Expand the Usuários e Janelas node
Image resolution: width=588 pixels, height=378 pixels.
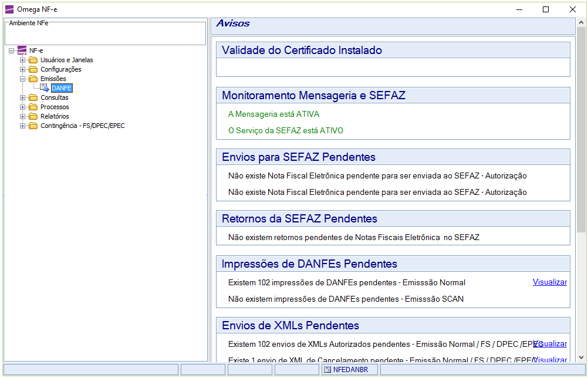pyautogui.click(x=23, y=60)
